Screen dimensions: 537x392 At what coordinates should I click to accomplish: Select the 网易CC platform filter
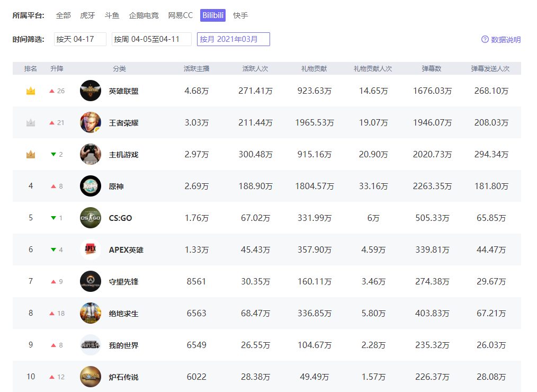pos(181,15)
